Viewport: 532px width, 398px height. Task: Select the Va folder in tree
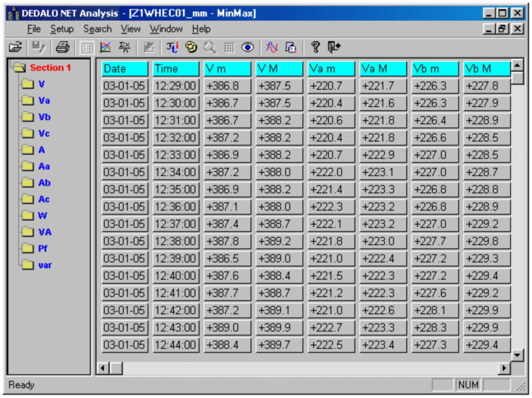click(x=44, y=101)
